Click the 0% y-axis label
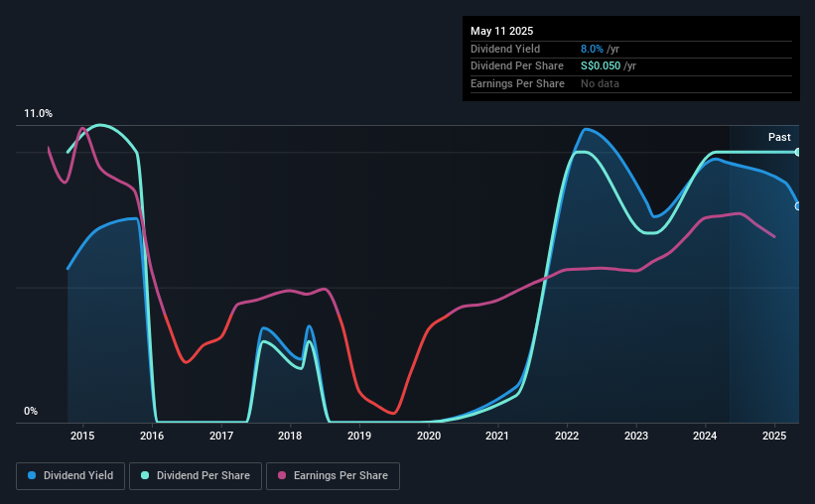The image size is (815, 504). click(31, 411)
